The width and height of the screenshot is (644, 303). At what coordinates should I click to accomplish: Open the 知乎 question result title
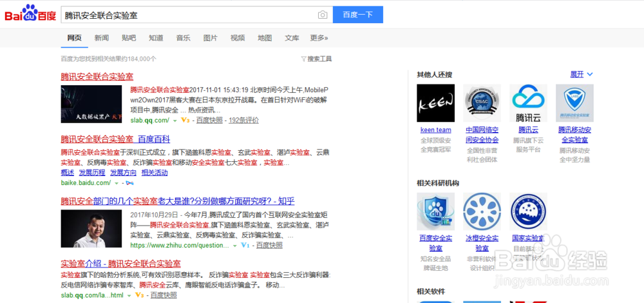(178, 201)
